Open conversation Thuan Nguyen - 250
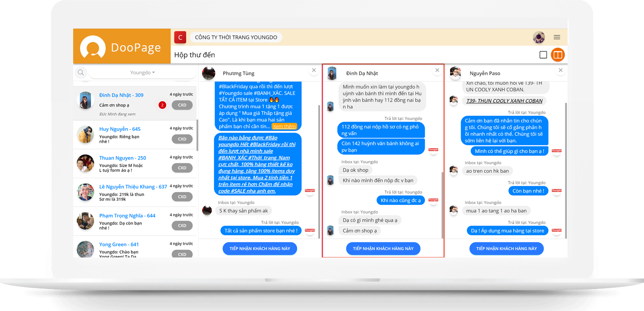Screen dimensions: 644x311 (135, 163)
